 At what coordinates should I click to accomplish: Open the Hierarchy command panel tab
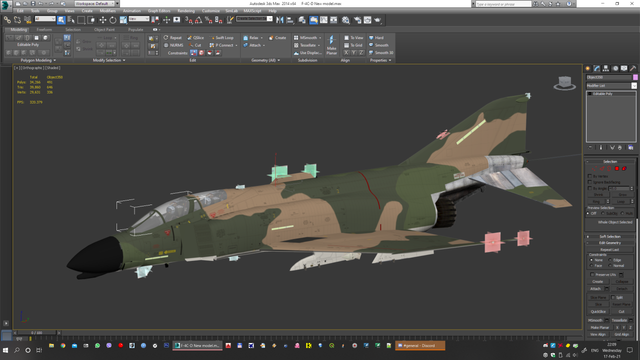(606, 69)
